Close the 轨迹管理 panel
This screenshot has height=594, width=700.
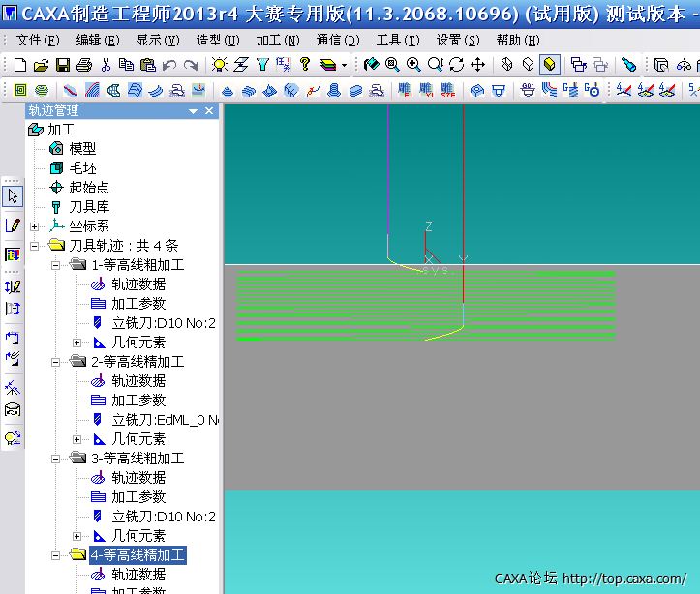pos(210,111)
